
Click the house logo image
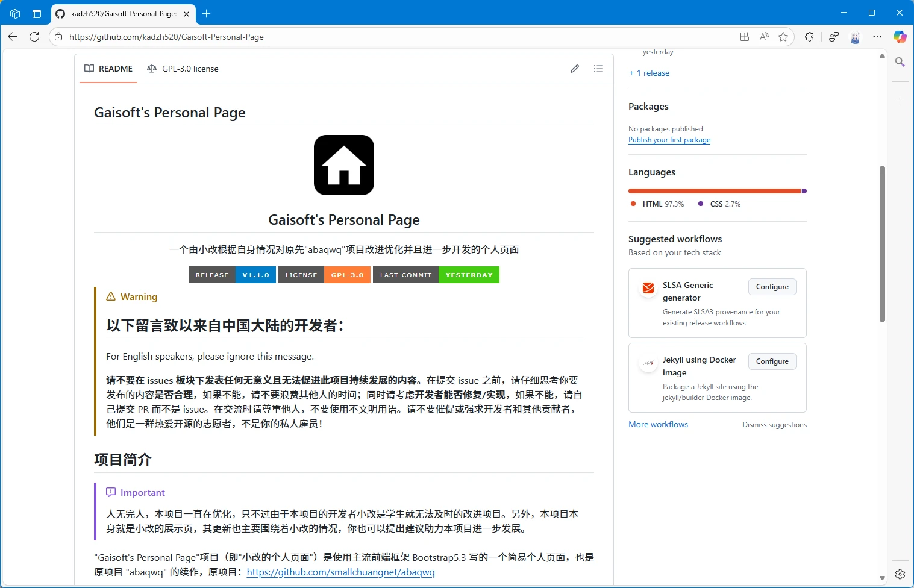click(x=344, y=165)
